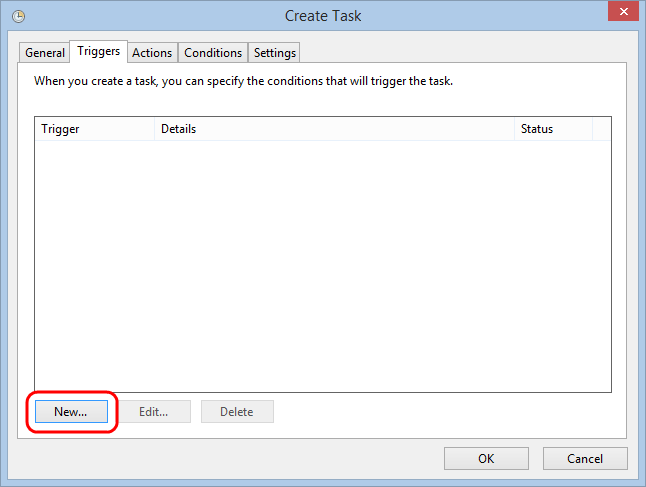Screen dimensions: 646x487
Task: Switch to the General tab
Action: (x=45, y=53)
